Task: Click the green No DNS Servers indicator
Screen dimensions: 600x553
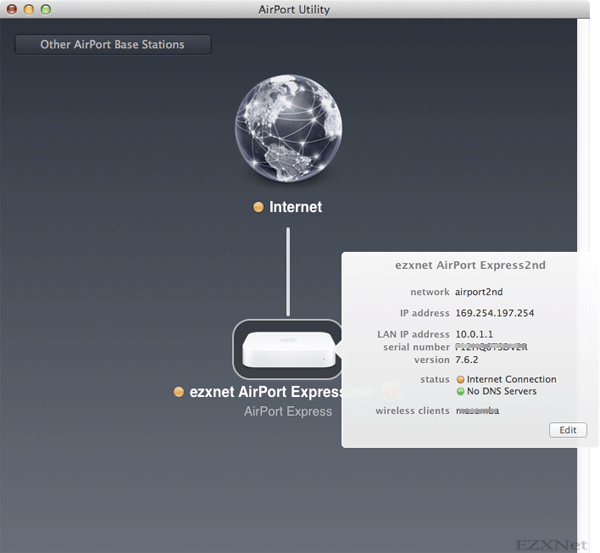Action: [x=460, y=392]
